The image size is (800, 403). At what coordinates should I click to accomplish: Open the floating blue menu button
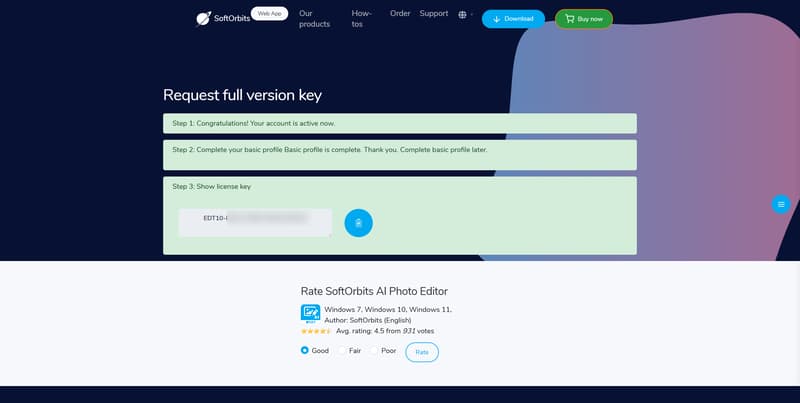(781, 204)
